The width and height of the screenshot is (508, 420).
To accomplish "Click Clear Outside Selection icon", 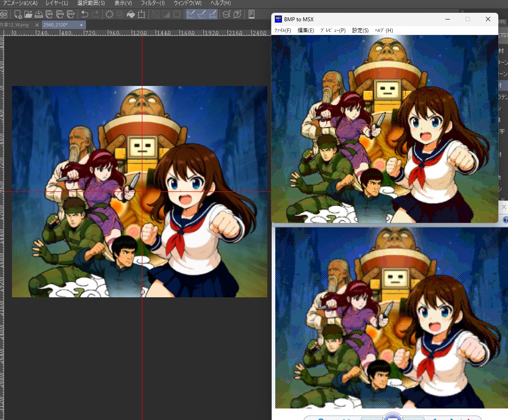I will click(x=120, y=14).
